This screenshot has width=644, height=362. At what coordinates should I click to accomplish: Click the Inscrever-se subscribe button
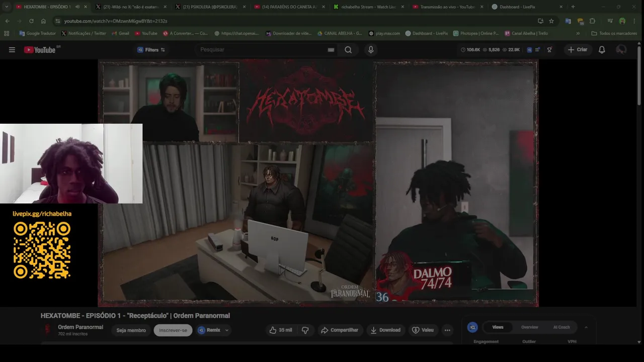point(173,330)
